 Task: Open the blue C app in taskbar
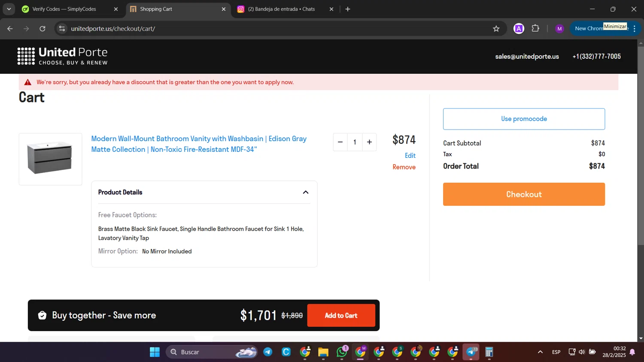pos(286,352)
